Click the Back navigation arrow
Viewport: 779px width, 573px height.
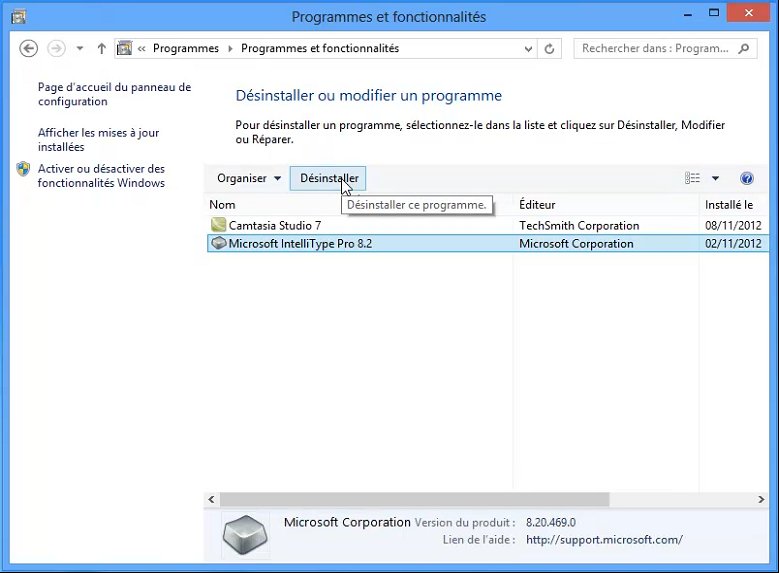(28, 48)
